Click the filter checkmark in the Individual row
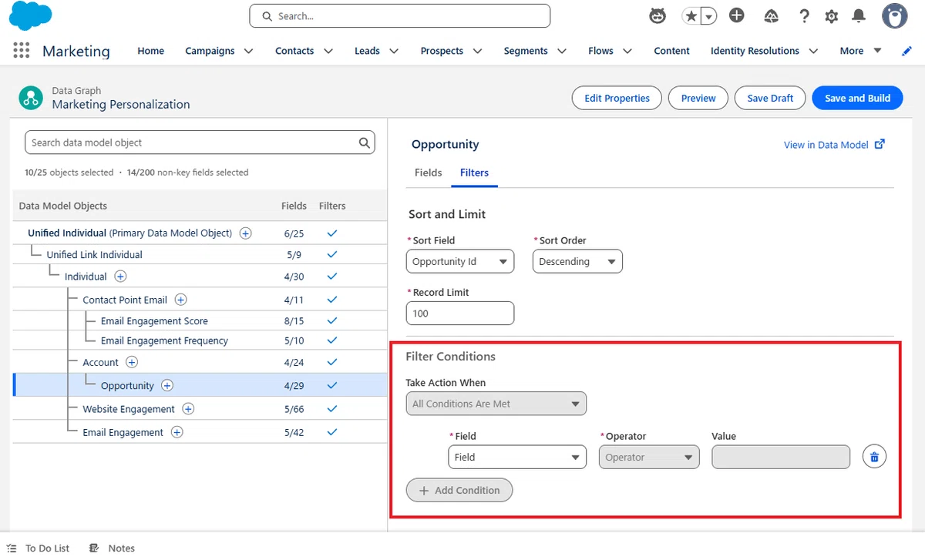 (332, 277)
